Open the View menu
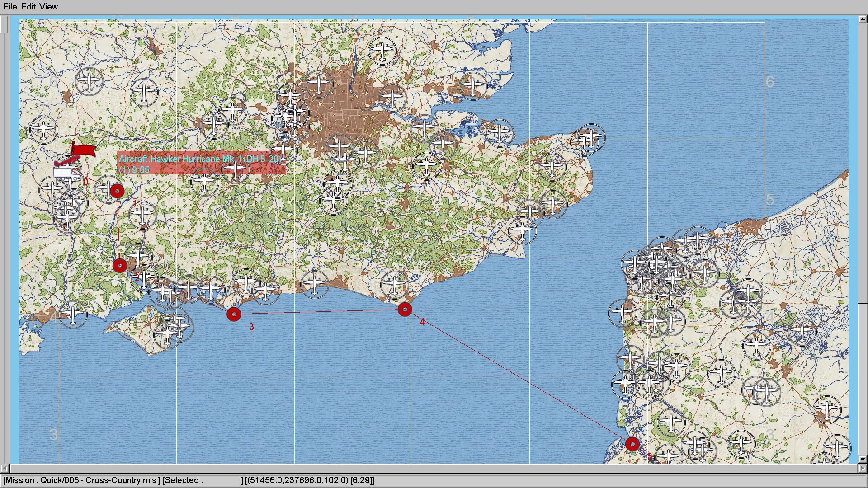Screen dimensions: 868x488 [x=48, y=7]
